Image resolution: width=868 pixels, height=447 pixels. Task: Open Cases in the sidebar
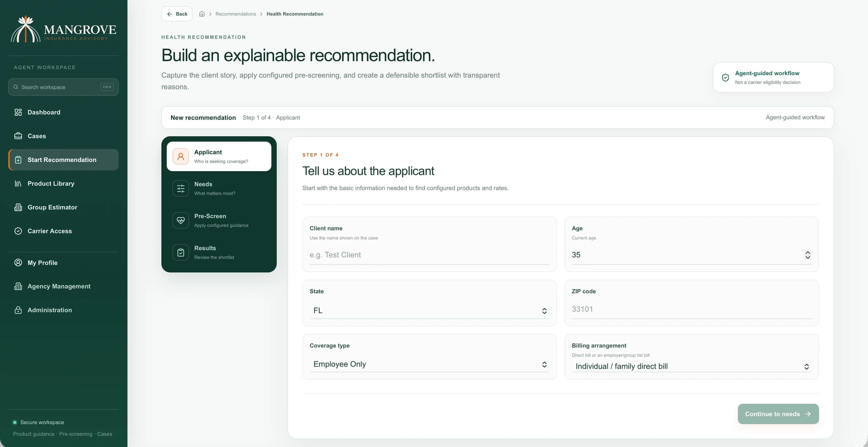click(63, 136)
